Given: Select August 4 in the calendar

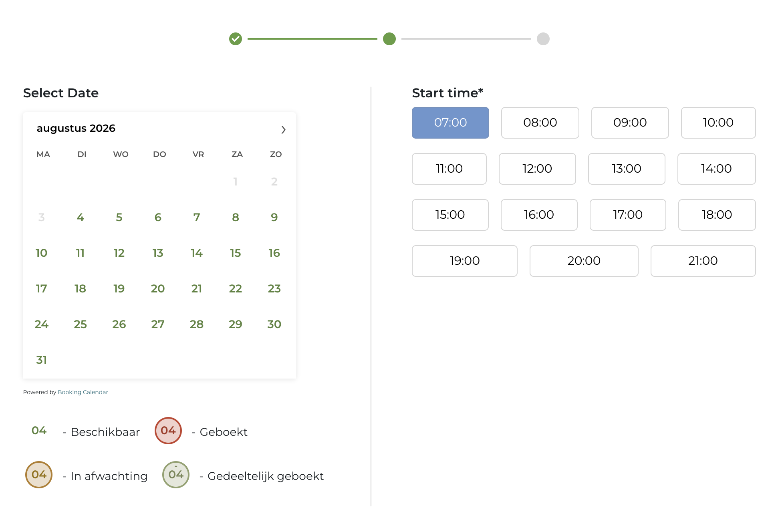Looking at the screenshot, I should 80,217.
